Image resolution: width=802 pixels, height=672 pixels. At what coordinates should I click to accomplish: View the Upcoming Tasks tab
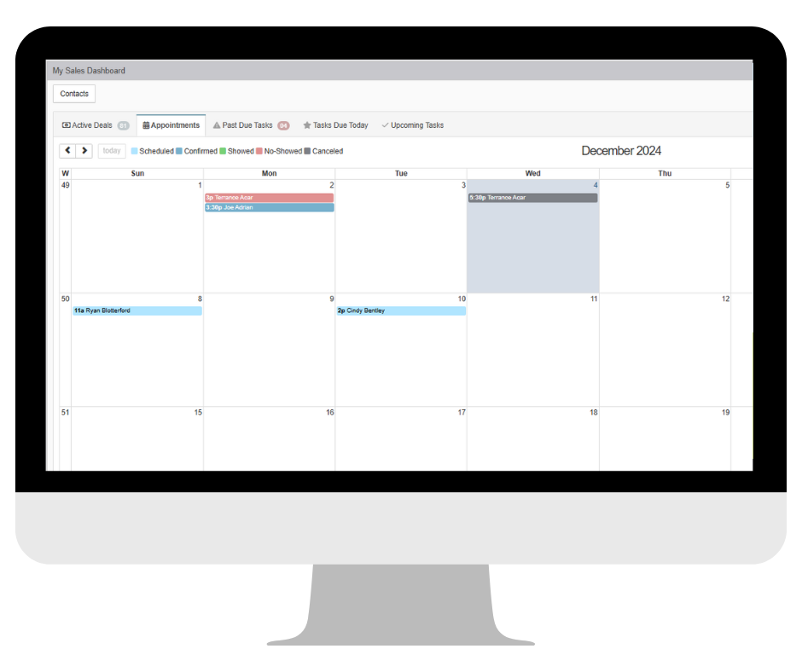tap(412, 125)
